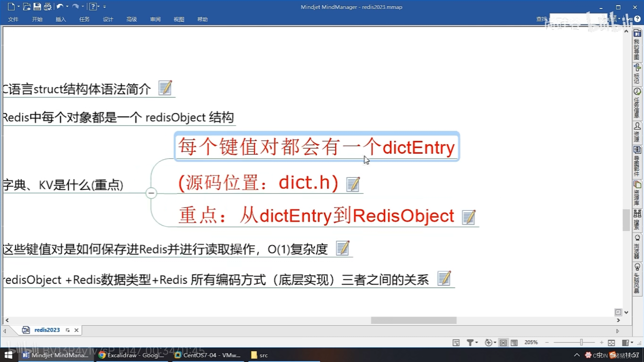Click the print preview icon
Image resolution: width=644 pixels, height=362 pixels.
(48, 6)
